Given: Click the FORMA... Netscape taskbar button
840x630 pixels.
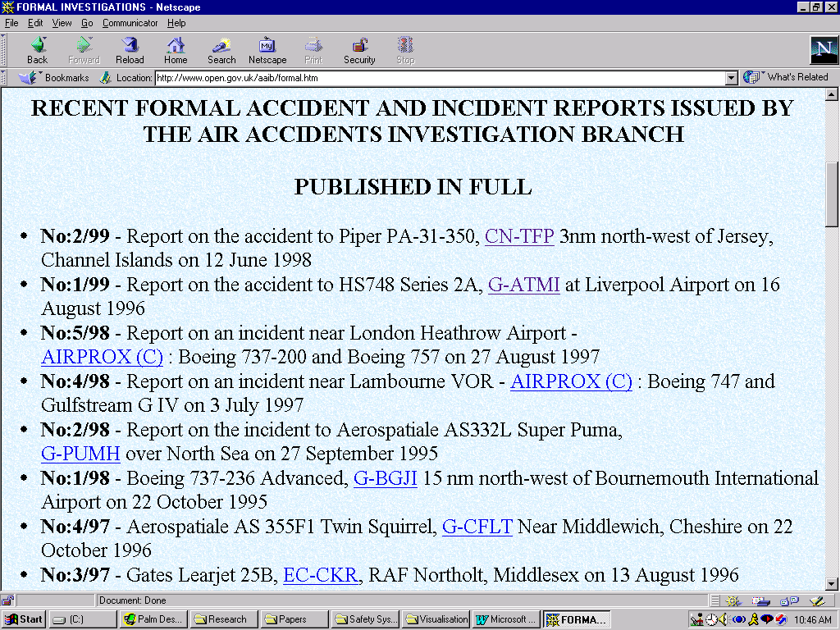Looking at the screenshot, I should point(577,620).
